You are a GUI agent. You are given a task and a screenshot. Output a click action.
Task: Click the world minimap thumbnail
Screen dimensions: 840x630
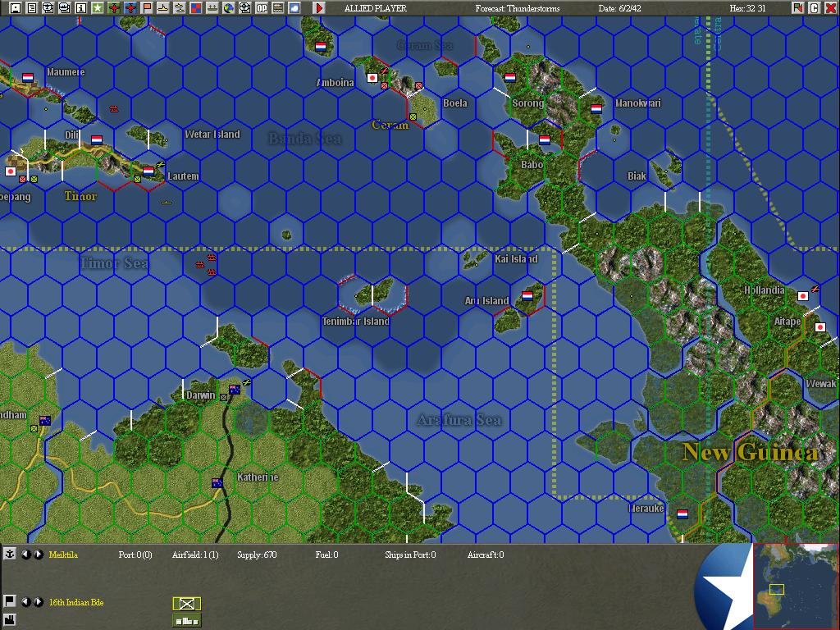796,586
